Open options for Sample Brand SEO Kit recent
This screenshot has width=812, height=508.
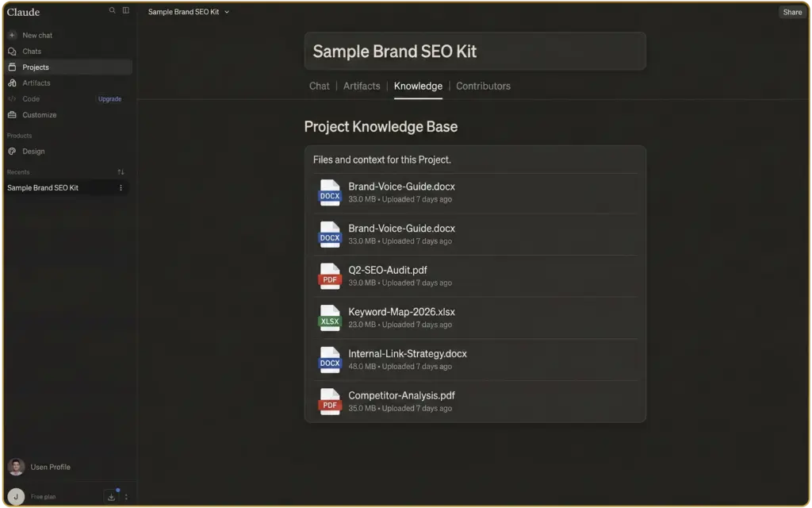121,187
